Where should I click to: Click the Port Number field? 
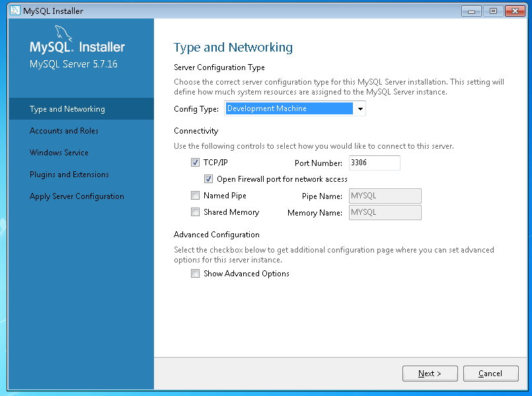[375, 163]
